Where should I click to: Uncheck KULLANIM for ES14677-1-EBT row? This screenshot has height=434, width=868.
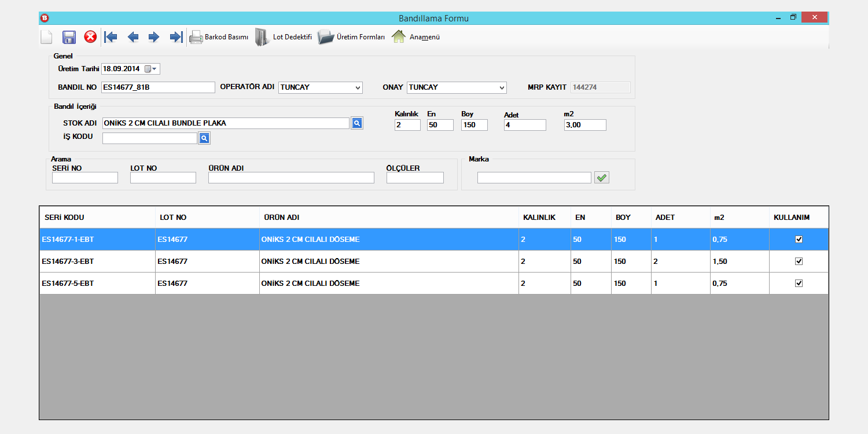point(799,239)
